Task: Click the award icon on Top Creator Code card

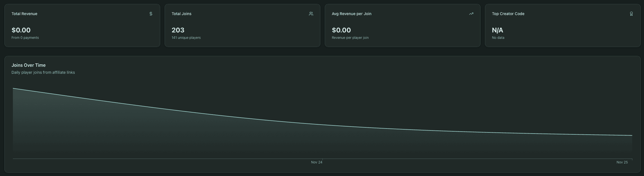Action: click(x=631, y=13)
